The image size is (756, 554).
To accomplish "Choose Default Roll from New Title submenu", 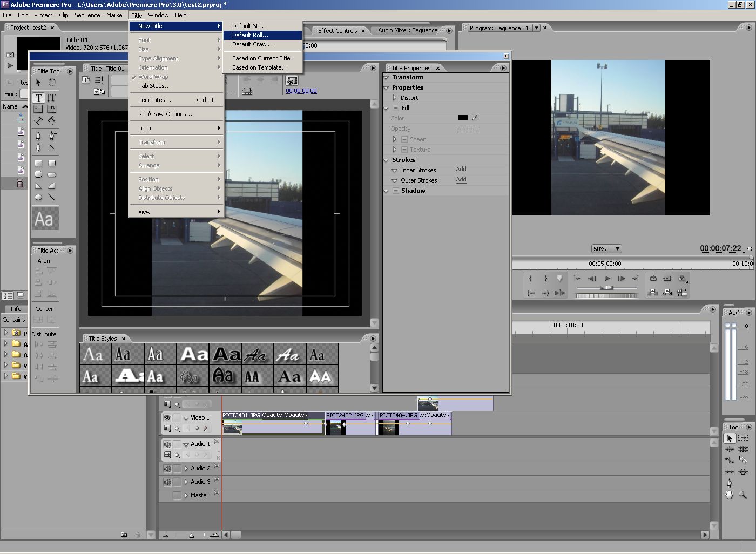I will click(x=262, y=35).
